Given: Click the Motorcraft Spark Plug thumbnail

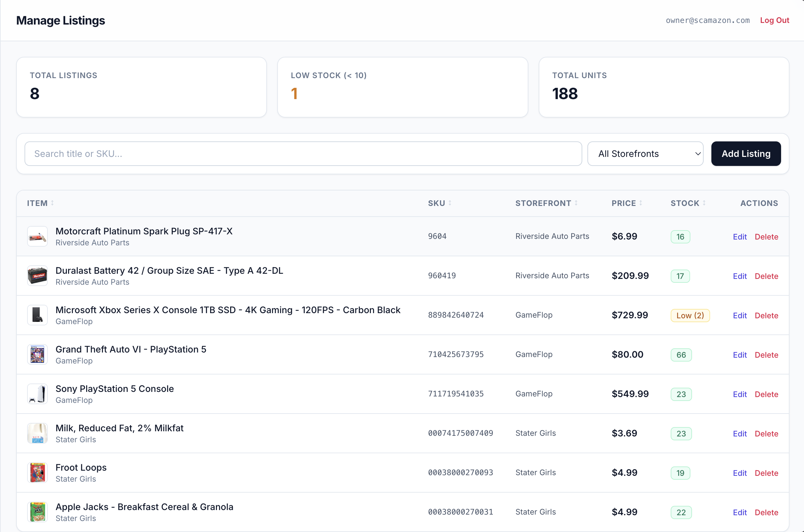Looking at the screenshot, I should coord(37,237).
